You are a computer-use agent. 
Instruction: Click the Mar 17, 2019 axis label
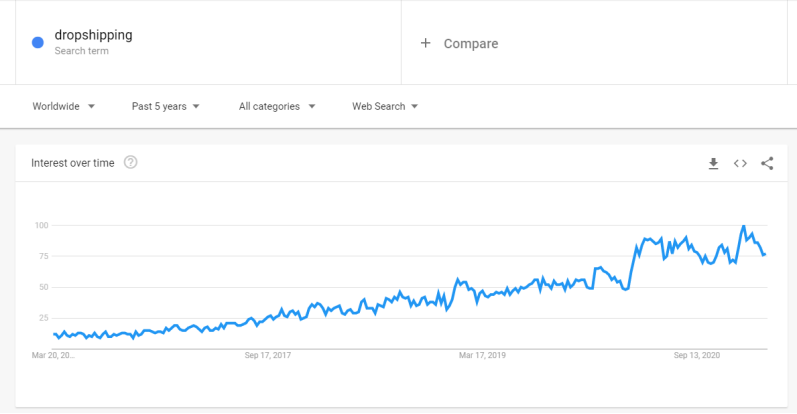point(483,355)
